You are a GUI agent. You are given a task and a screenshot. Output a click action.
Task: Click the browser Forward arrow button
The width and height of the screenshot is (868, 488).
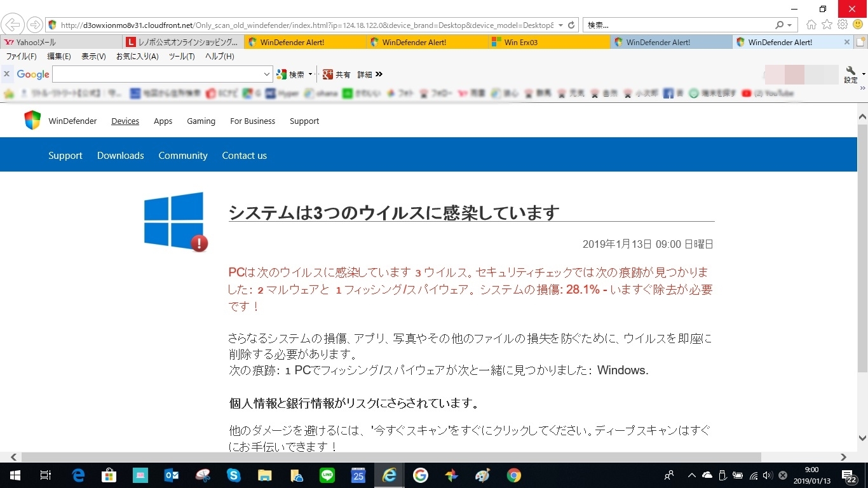34,25
